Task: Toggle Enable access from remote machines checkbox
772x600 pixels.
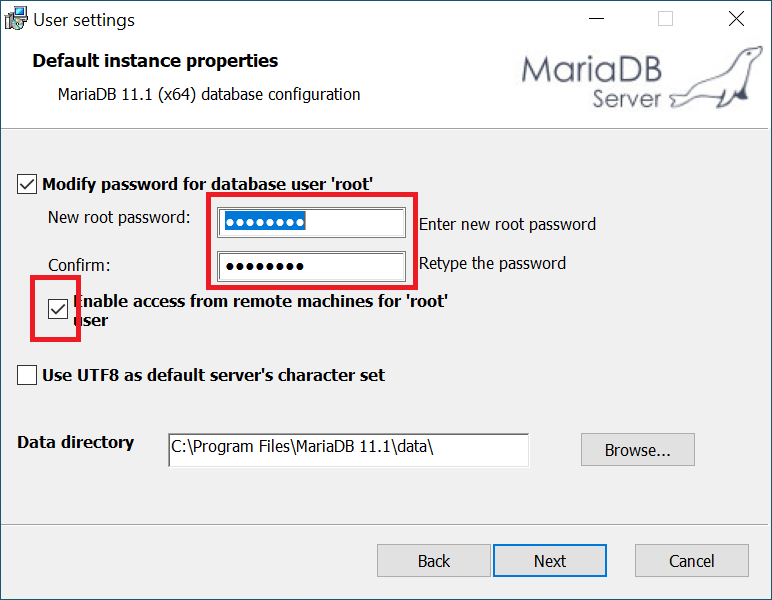Action: tap(58, 309)
